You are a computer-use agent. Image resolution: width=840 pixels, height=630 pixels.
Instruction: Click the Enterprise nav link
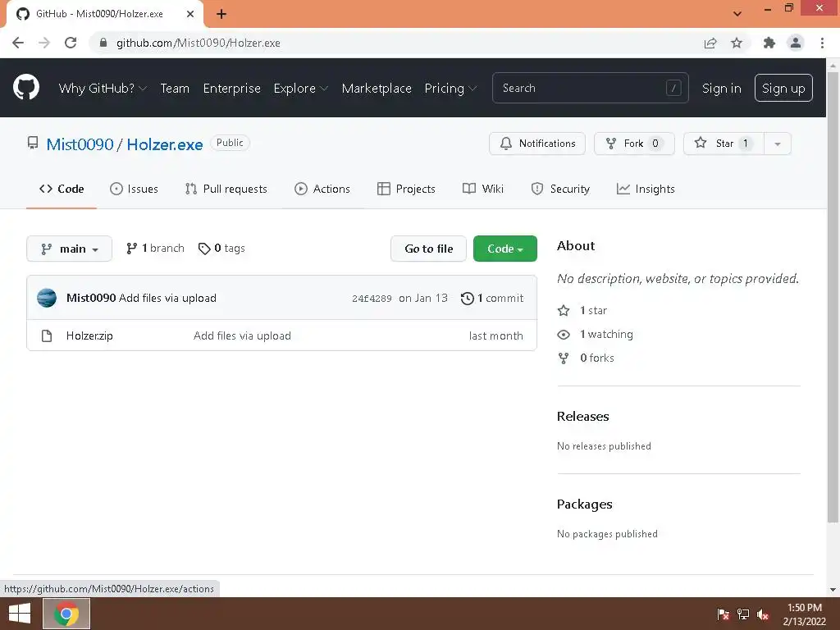232,89
